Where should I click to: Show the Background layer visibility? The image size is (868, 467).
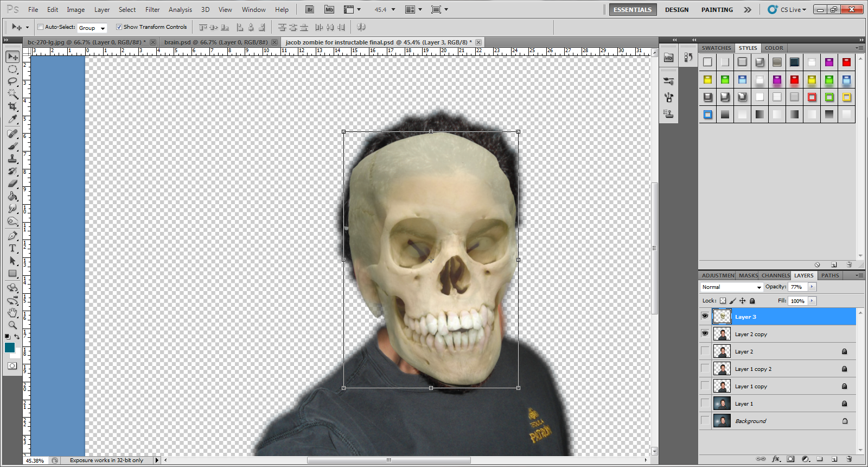[x=705, y=420]
